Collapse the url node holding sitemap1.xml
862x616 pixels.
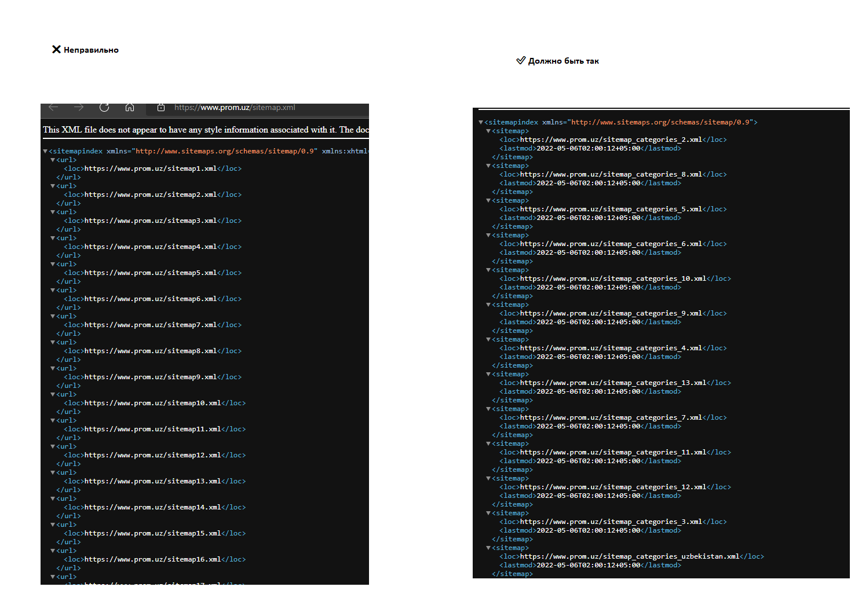click(53, 160)
